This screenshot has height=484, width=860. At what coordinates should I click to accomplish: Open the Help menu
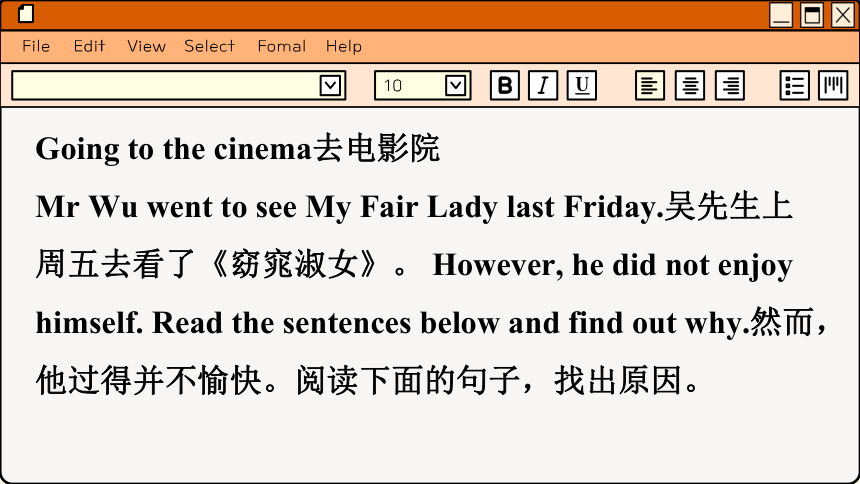344,47
